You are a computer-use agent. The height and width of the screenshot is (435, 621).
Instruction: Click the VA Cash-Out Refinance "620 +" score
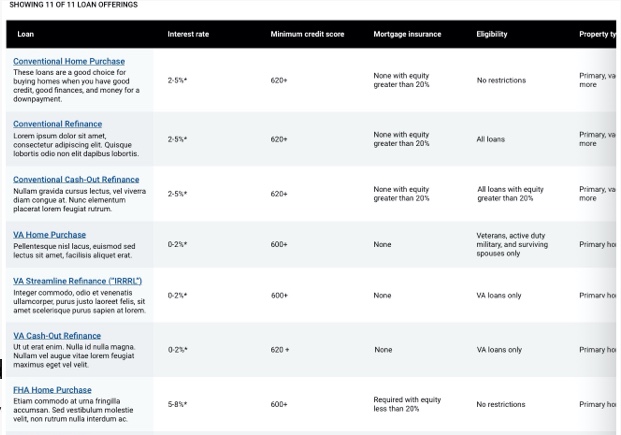pyautogui.click(x=279, y=350)
